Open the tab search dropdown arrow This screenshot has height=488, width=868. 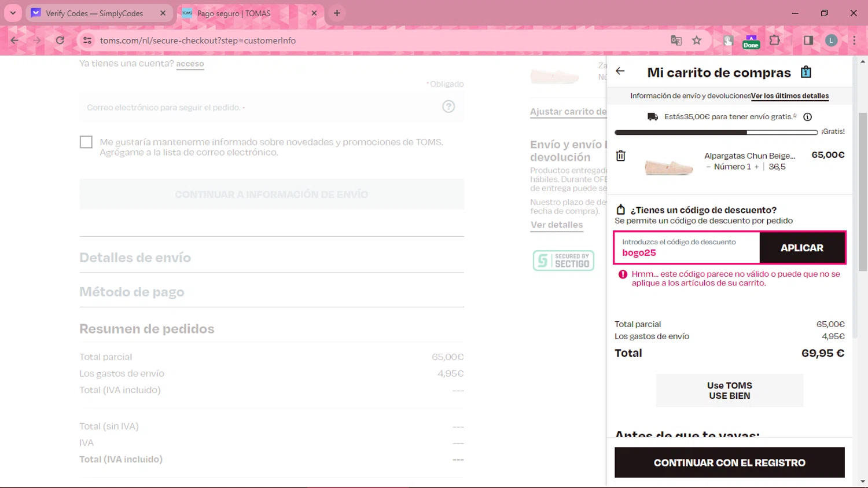(x=13, y=13)
